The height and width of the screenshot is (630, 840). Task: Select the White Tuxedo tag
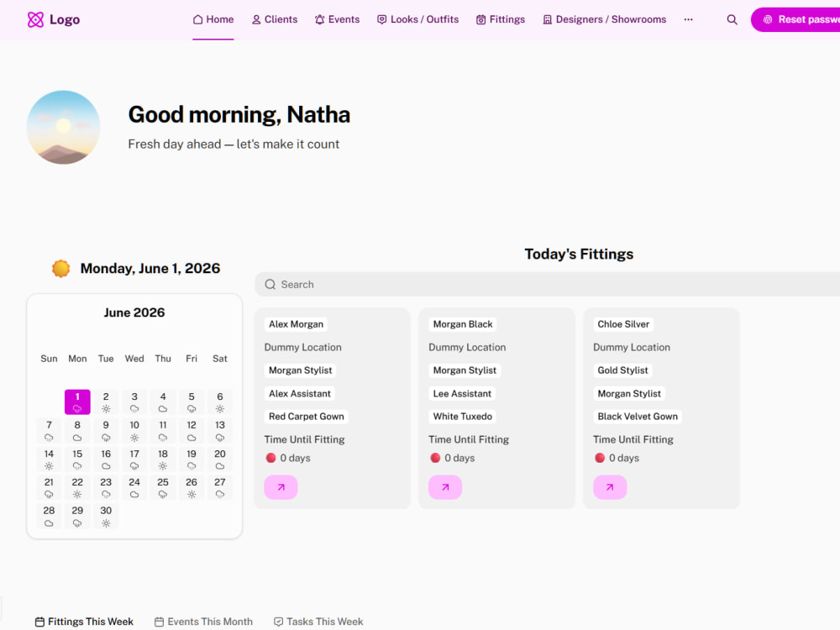[462, 417]
